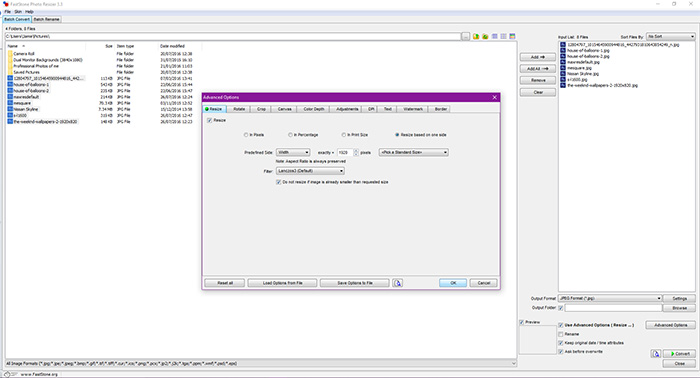Screen dimensions: 700x378
Task: Open the File menu
Action: (x=8, y=12)
